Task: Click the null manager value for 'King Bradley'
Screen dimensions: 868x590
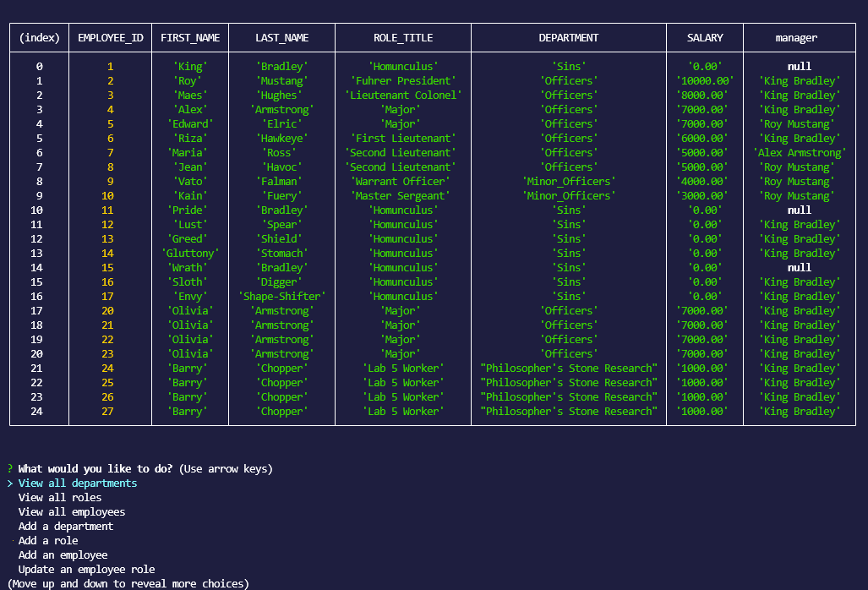Action: click(799, 66)
